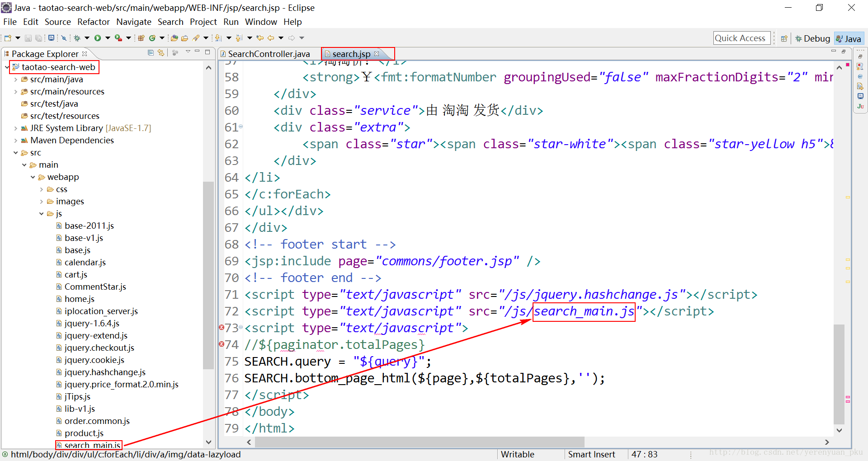Click the console monitor toolbar icon
Screen dimensions: 868x461
click(x=52, y=38)
